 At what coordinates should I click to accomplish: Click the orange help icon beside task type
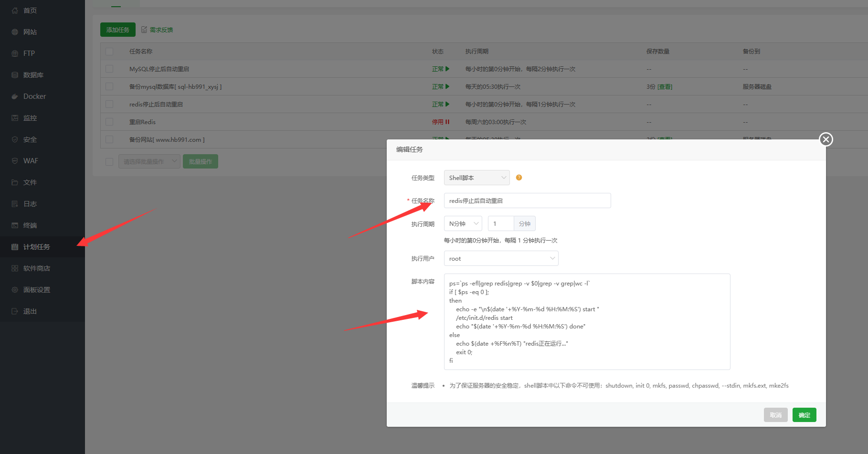519,178
